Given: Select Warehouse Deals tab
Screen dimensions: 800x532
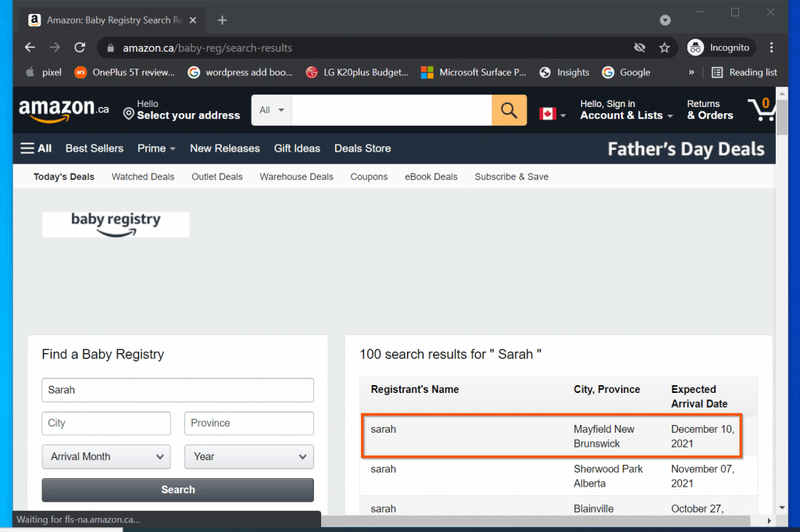Looking at the screenshot, I should pos(296,177).
